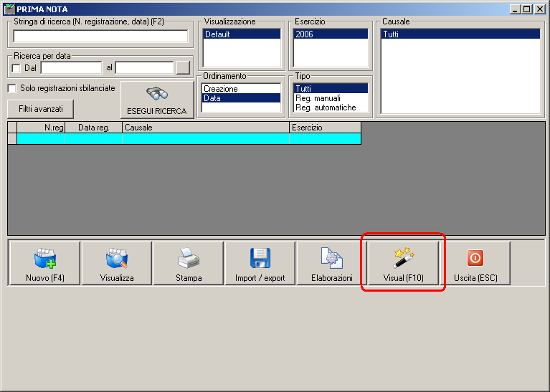Minimize the PRIMA NOTA window
Screen dimensions: 550x392
[515, 9]
